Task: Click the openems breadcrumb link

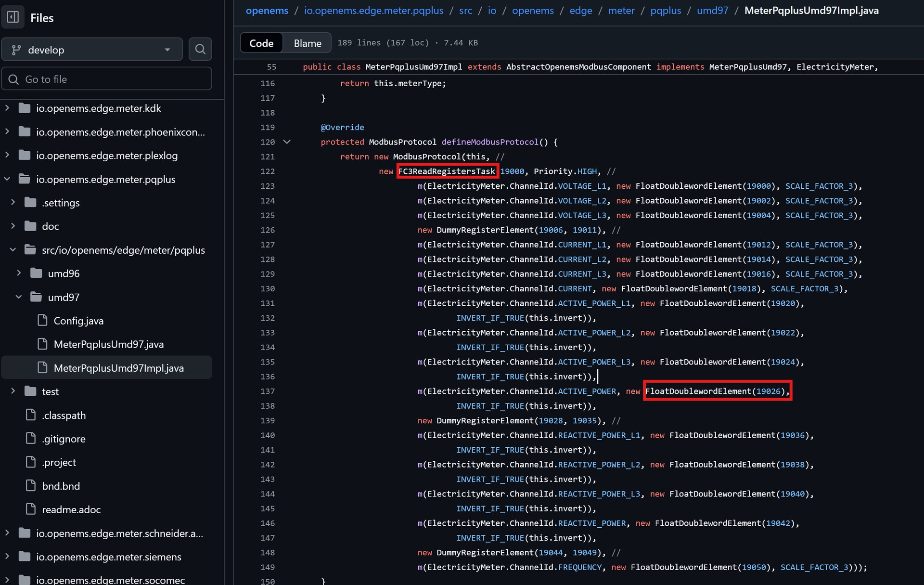Action: (x=267, y=11)
